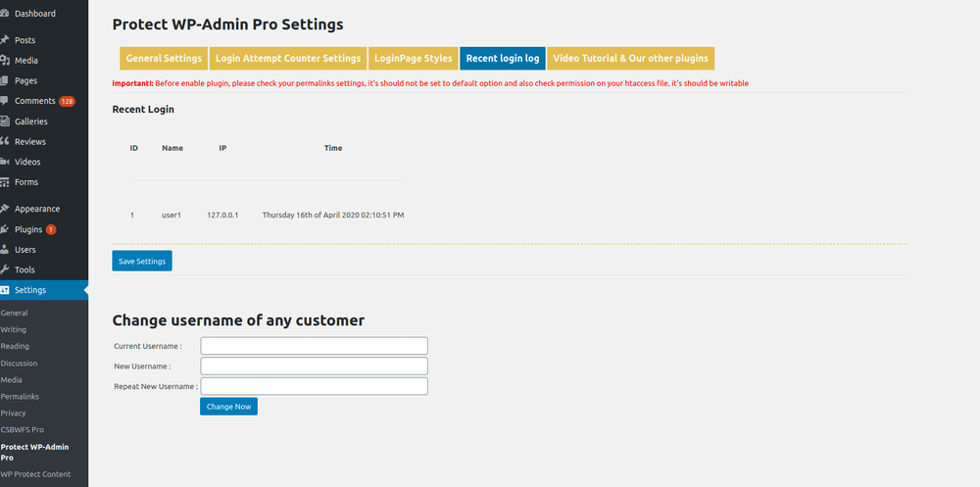Open Media settings submenu link
The width and height of the screenshot is (980, 487).
point(11,379)
